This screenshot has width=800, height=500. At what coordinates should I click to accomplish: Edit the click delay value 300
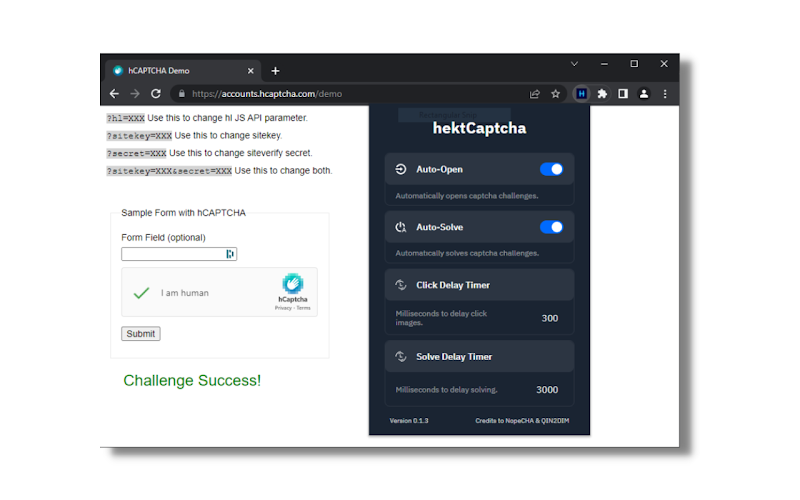[549, 318]
